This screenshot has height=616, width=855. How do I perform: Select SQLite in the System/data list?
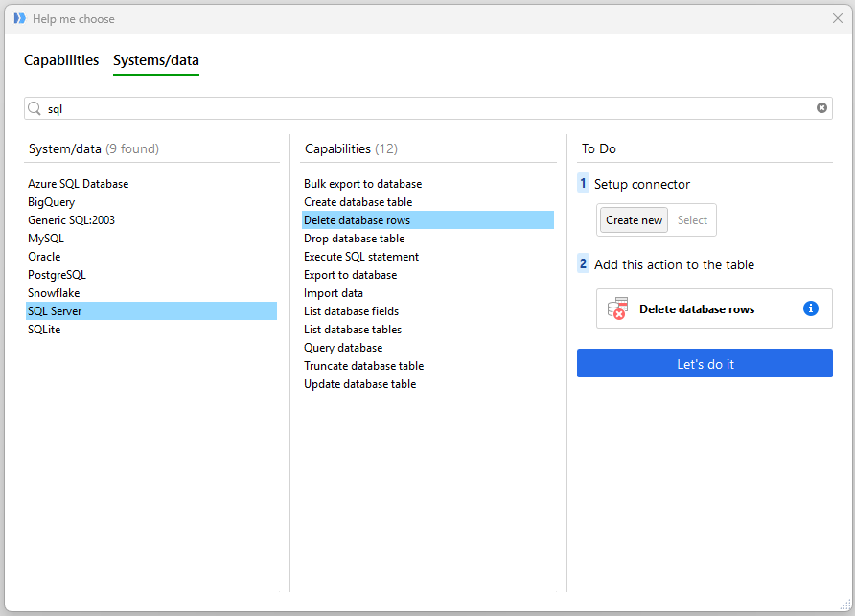[44, 330]
